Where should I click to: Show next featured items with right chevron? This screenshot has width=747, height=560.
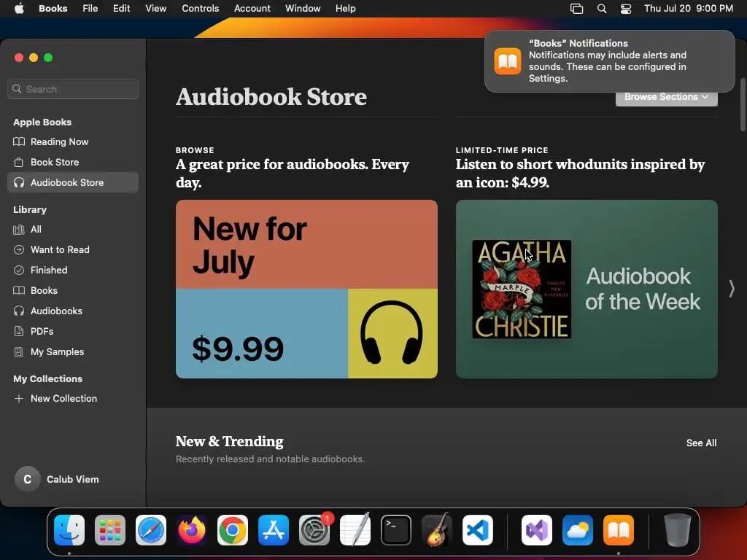click(731, 289)
